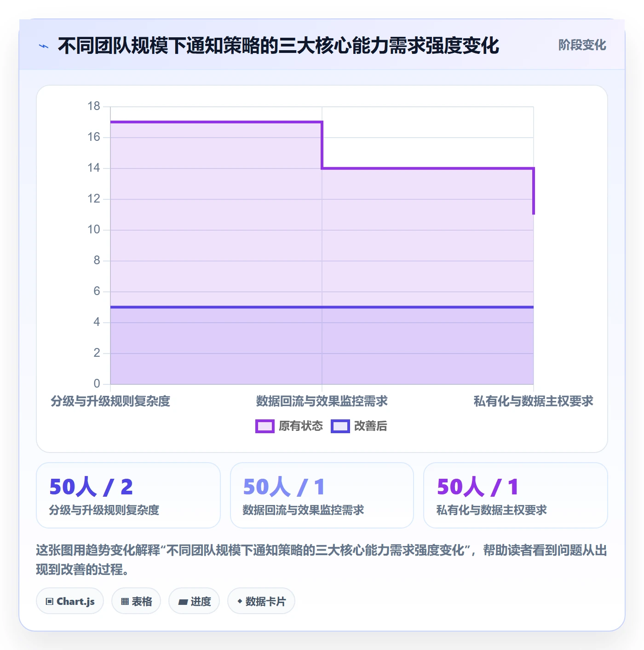The width and height of the screenshot is (644, 650).
Task: Click the purple 原有状态 step line at 17
Action: (x=216, y=122)
